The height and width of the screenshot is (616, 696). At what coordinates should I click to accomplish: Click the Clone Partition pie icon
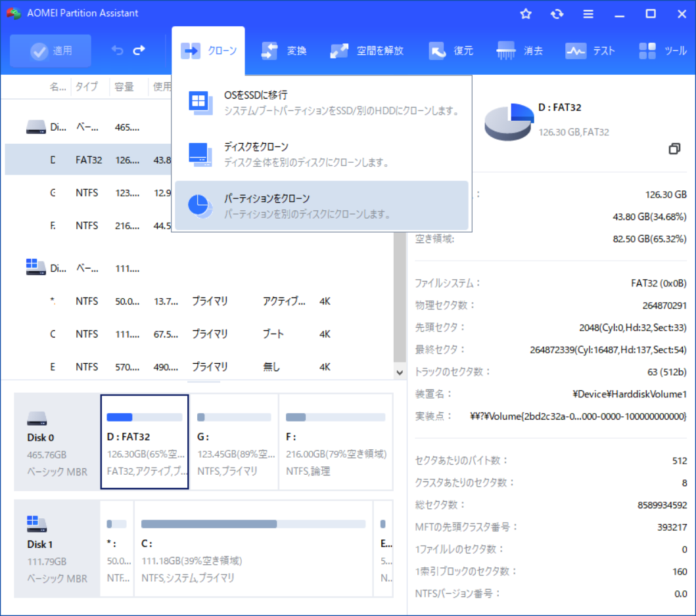200,206
